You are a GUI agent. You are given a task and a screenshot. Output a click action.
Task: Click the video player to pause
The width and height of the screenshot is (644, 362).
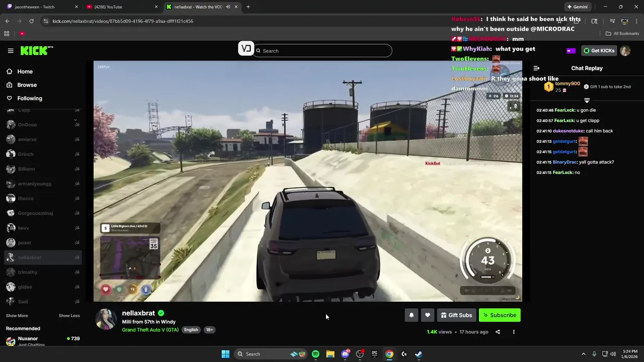(307, 181)
